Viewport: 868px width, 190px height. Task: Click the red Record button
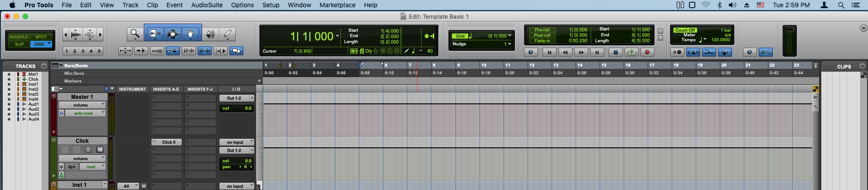(647, 52)
